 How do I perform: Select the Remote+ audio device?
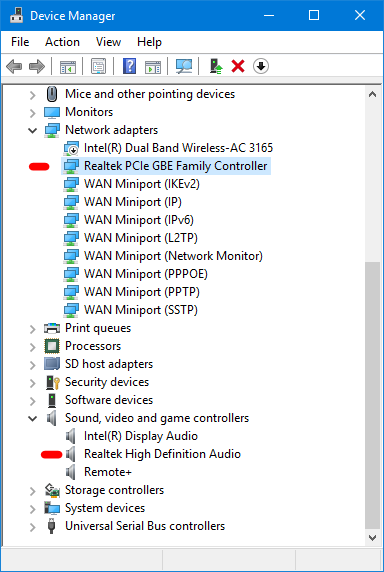click(x=108, y=472)
